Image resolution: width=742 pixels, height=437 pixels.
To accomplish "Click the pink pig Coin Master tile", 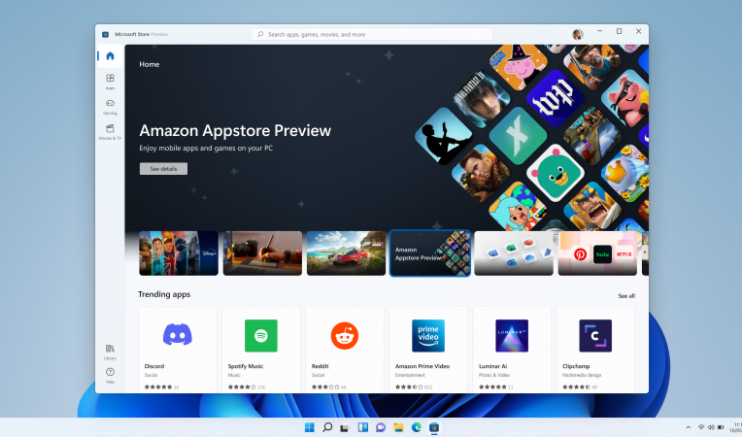I will pyautogui.click(x=627, y=98).
